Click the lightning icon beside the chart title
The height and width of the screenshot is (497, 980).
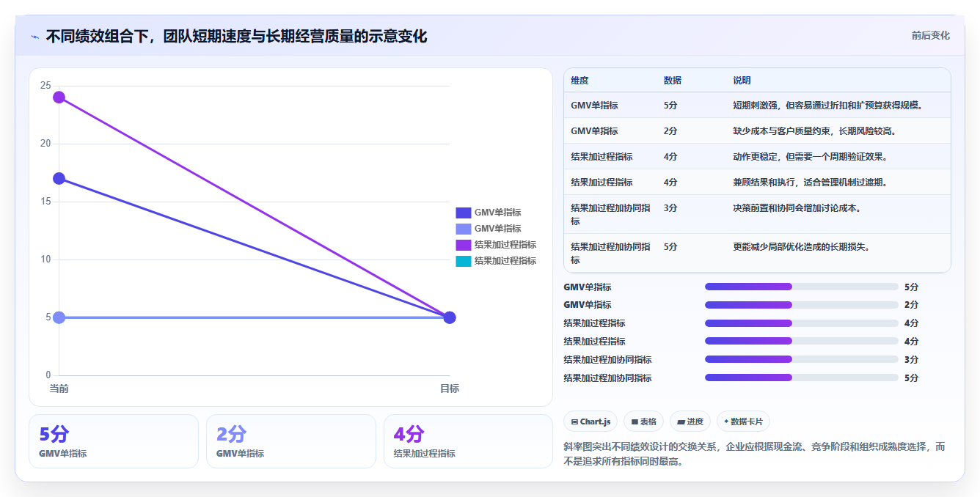[35, 37]
